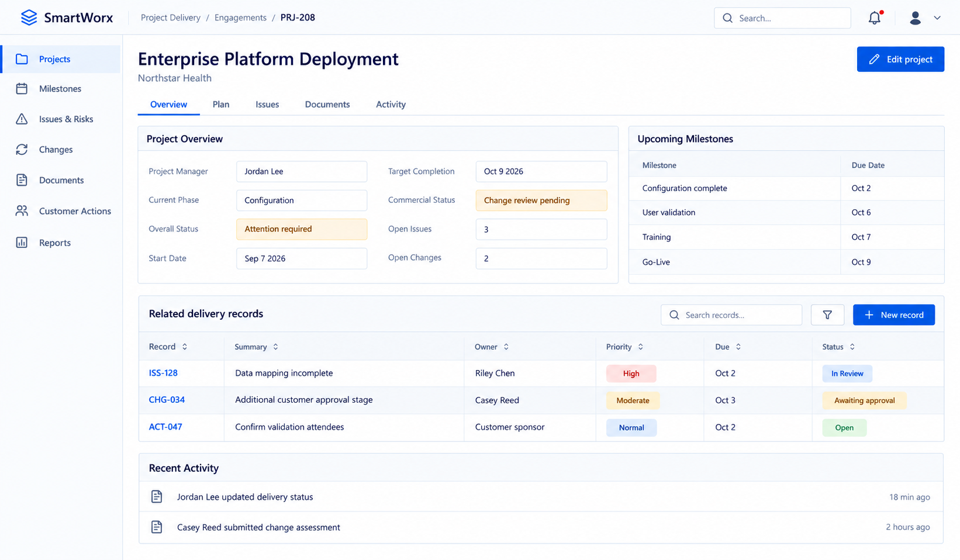Click the Project Manager field Jordan Lee
Viewport: 960px width, 560px height.
tap(302, 171)
